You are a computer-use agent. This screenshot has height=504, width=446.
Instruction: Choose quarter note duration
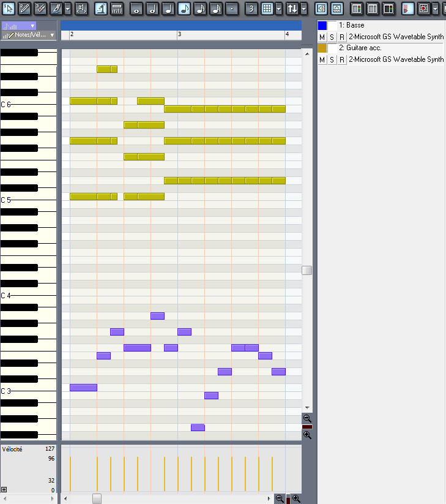(168, 9)
